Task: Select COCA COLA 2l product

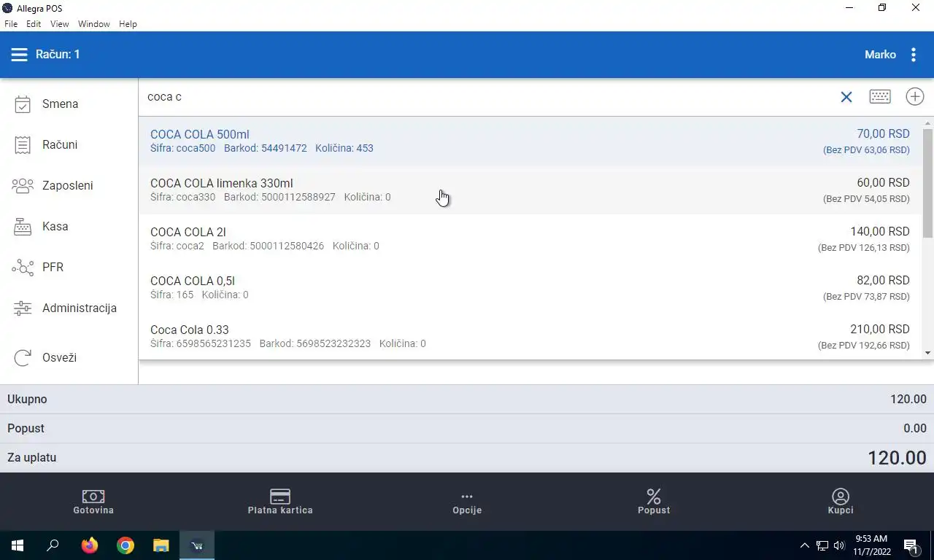Action: pos(530,238)
